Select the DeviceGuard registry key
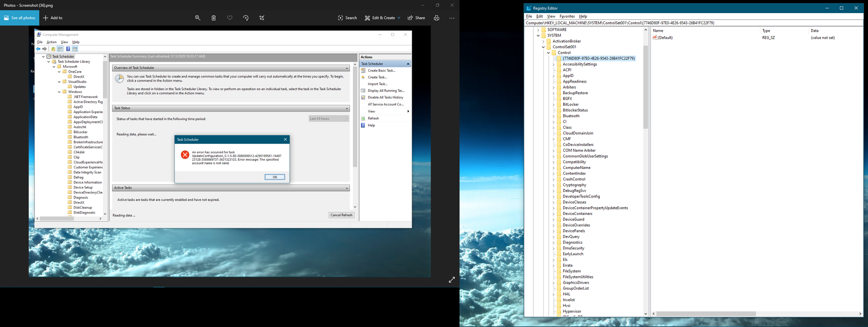 [x=573, y=219]
